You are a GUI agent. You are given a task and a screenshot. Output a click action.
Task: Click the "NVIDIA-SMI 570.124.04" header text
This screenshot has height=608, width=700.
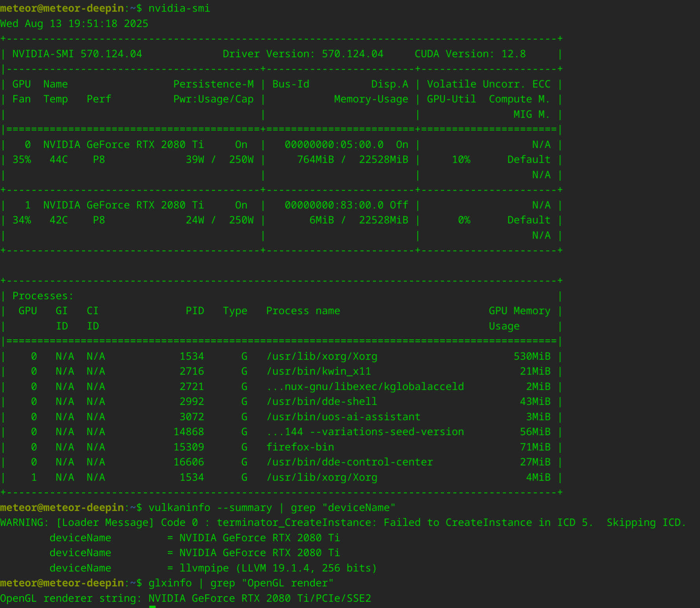[77, 54]
